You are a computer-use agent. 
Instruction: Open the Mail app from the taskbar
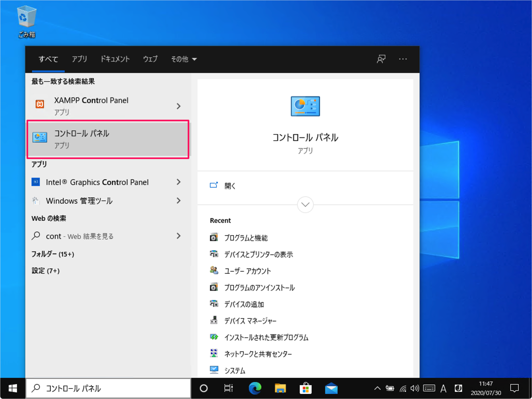click(331, 388)
